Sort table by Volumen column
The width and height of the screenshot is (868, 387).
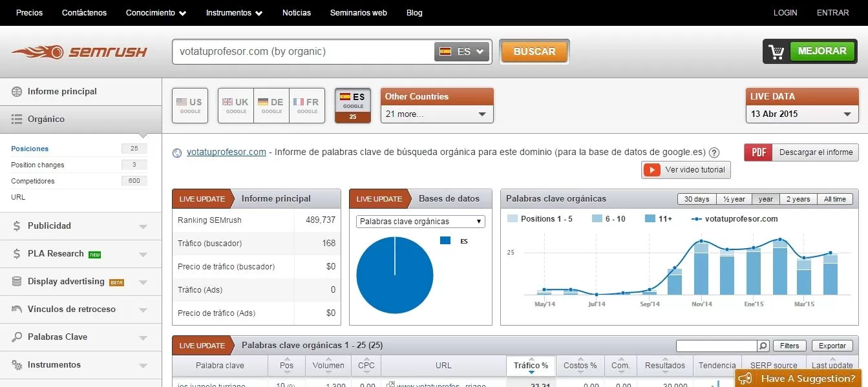point(328,366)
